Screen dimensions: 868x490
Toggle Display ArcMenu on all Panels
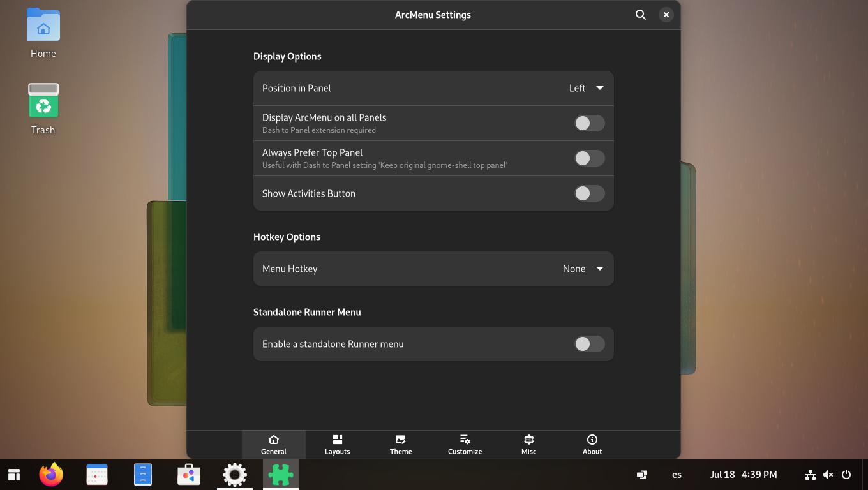[x=589, y=123]
